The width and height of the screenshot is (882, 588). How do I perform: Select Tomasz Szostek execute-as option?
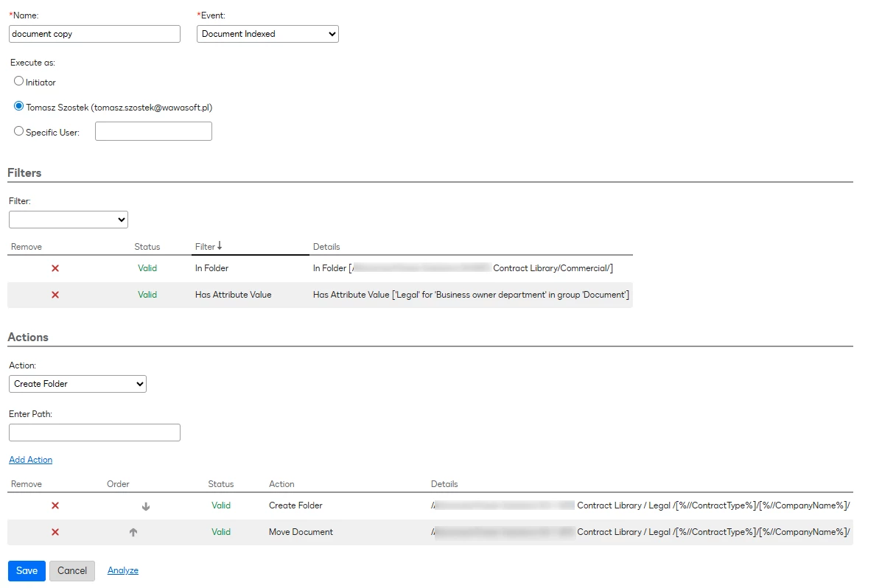tap(18, 106)
